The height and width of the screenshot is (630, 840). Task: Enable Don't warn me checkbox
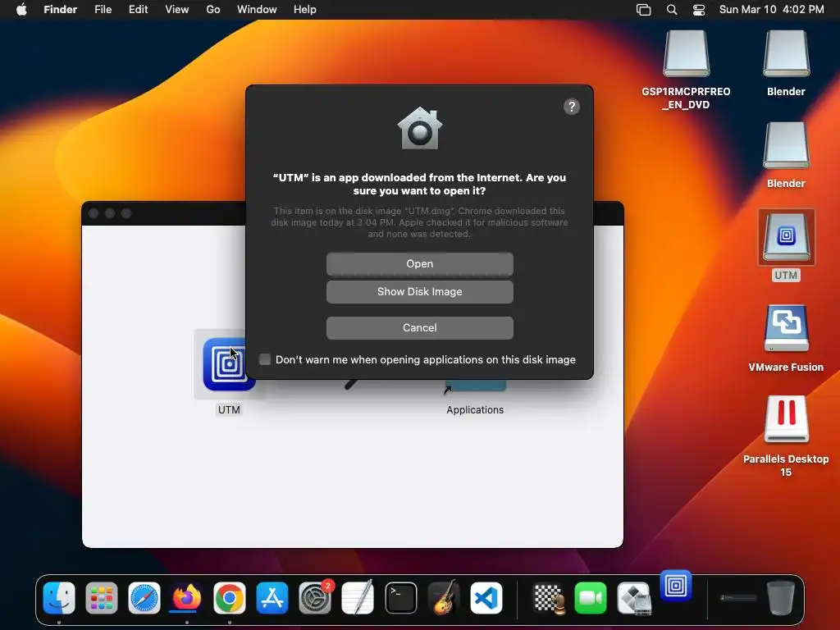pos(265,359)
